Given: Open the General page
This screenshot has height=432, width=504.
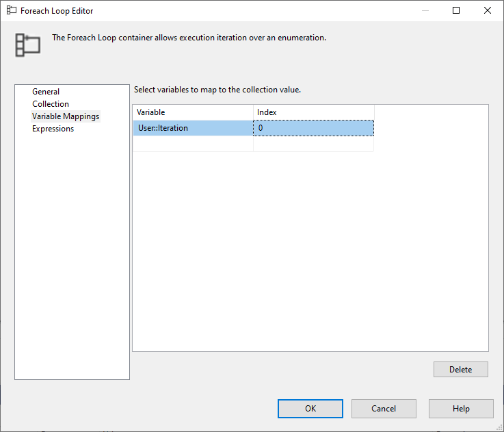Looking at the screenshot, I should click(46, 92).
